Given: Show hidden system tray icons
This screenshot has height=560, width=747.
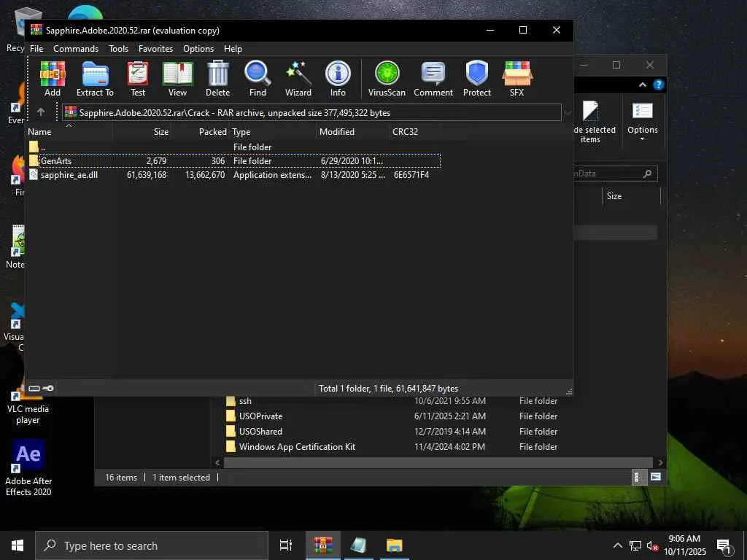Looking at the screenshot, I should 617,545.
